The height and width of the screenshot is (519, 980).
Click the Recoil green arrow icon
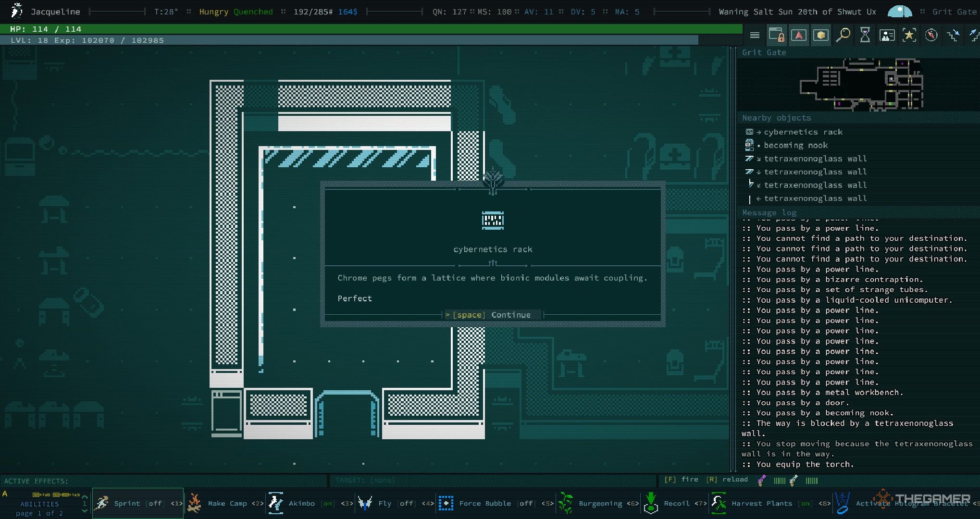point(651,503)
